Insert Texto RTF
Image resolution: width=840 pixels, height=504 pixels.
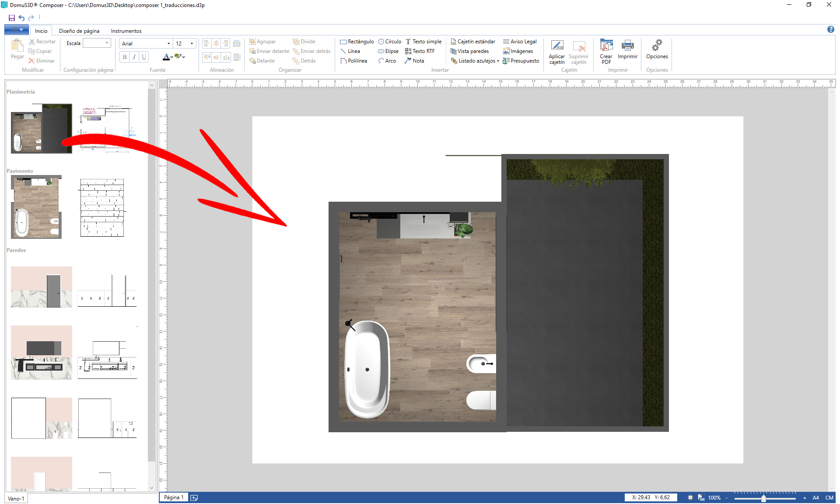420,51
